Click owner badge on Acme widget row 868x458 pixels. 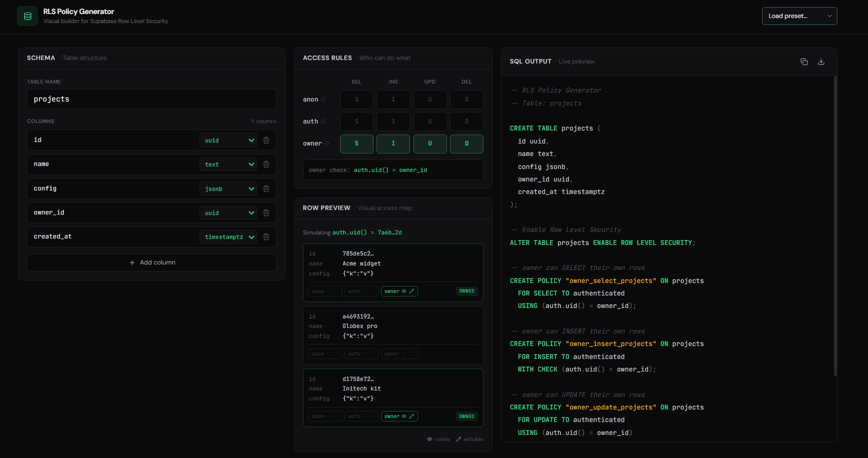pos(399,291)
